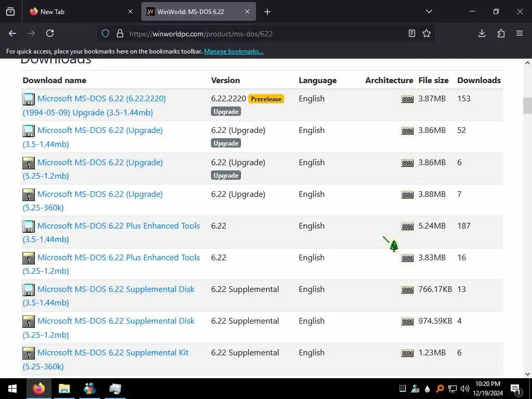Click the 8086 chip icon in the 153 downloads row
532x399 pixels.
click(x=407, y=99)
